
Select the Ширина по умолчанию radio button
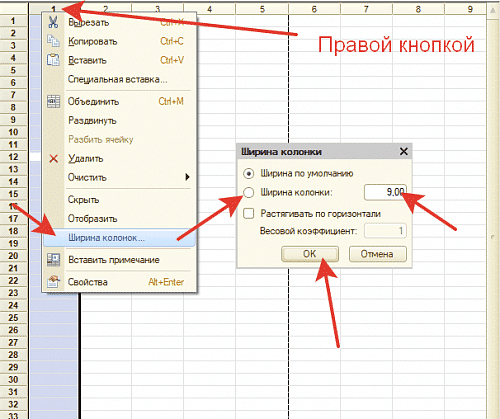point(248,174)
